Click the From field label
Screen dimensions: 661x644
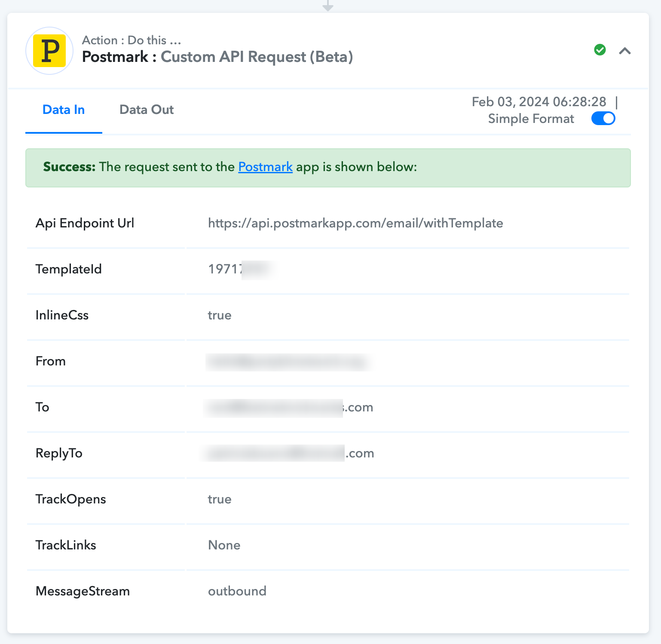(x=51, y=361)
